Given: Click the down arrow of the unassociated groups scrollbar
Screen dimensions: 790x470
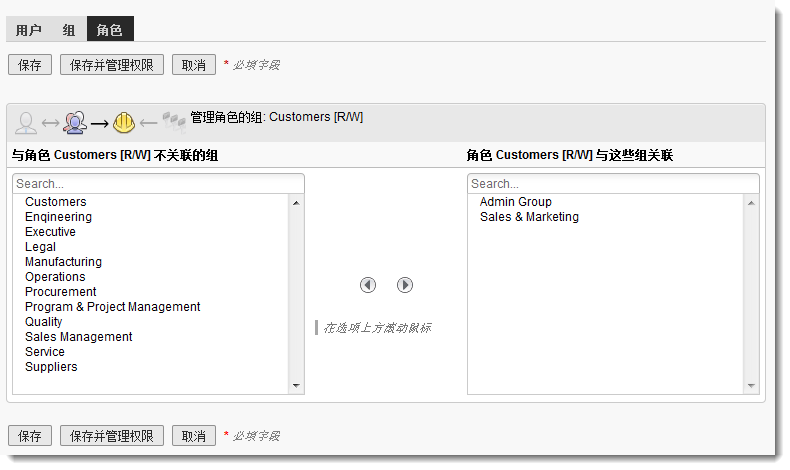Looking at the screenshot, I should (x=296, y=386).
